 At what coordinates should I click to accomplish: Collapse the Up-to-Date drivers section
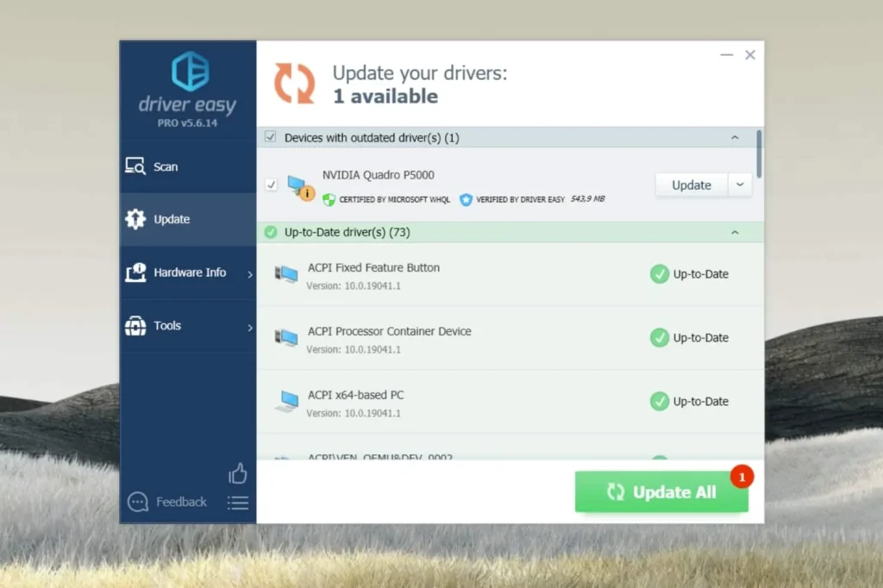pyautogui.click(x=735, y=232)
